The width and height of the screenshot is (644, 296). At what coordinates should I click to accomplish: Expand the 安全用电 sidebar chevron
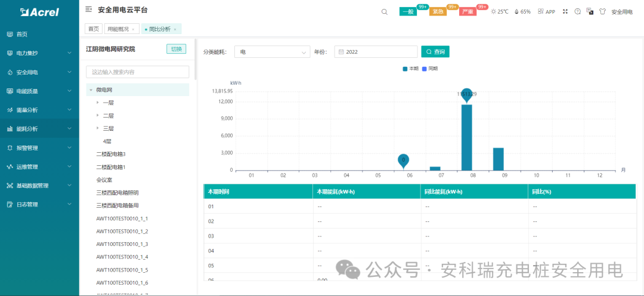69,72
